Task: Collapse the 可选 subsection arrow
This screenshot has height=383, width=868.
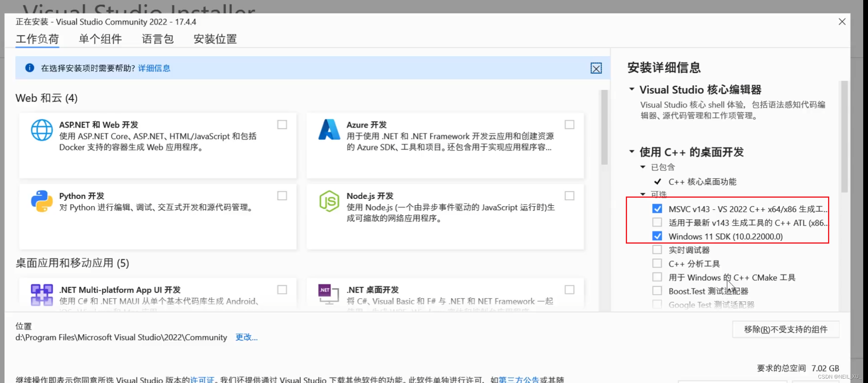Action: point(643,194)
